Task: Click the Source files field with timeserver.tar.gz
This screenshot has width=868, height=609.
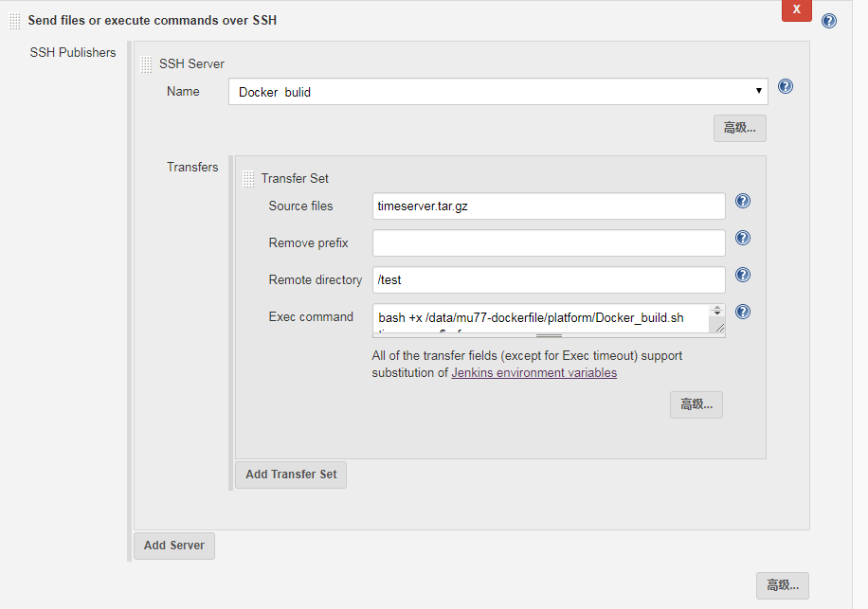Action: pyautogui.click(x=549, y=206)
